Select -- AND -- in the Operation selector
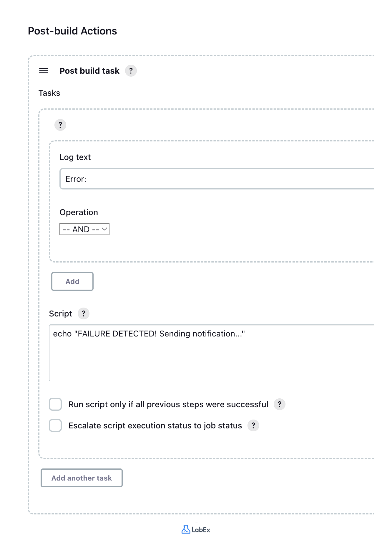The width and height of the screenshot is (392, 538). pyautogui.click(x=84, y=229)
